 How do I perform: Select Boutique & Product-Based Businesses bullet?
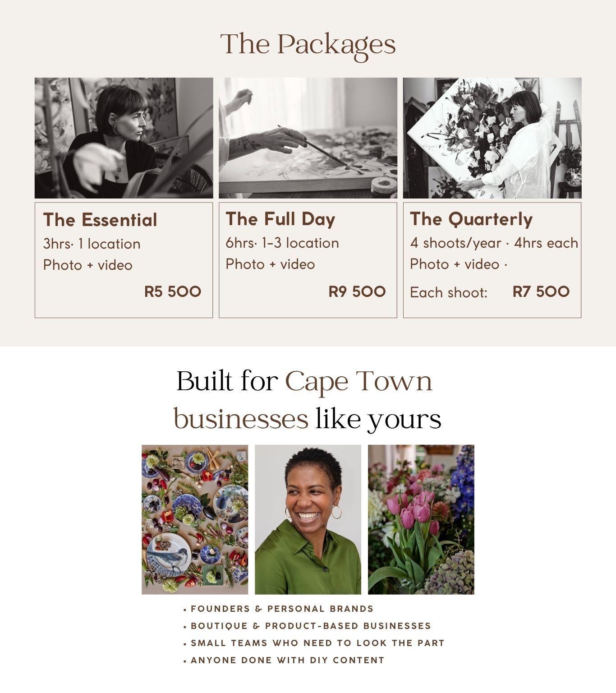pyautogui.click(x=307, y=626)
